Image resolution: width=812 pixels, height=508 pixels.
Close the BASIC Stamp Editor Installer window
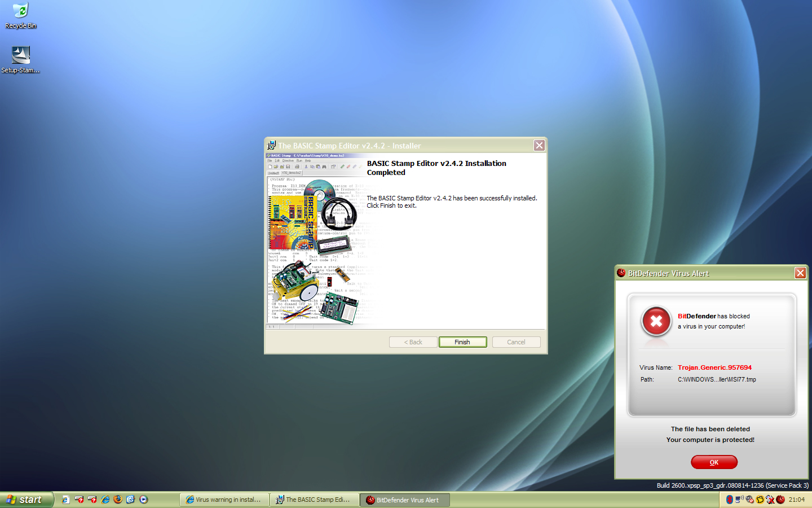tap(539, 146)
